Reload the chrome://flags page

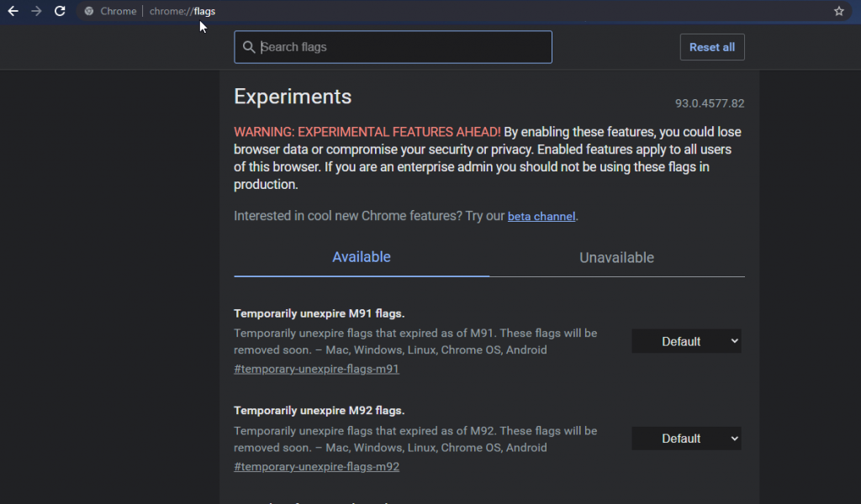(60, 11)
